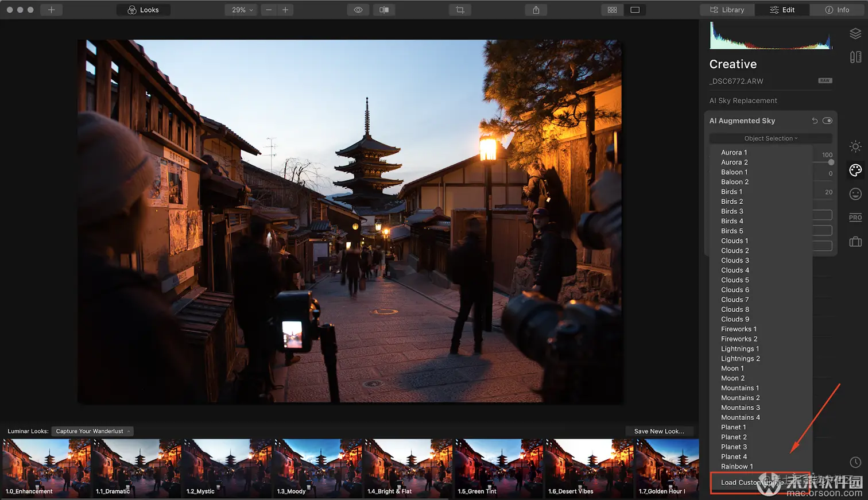Open the Capture Your Wanderlust looks dropdown
The image size is (868, 500).
click(x=92, y=431)
